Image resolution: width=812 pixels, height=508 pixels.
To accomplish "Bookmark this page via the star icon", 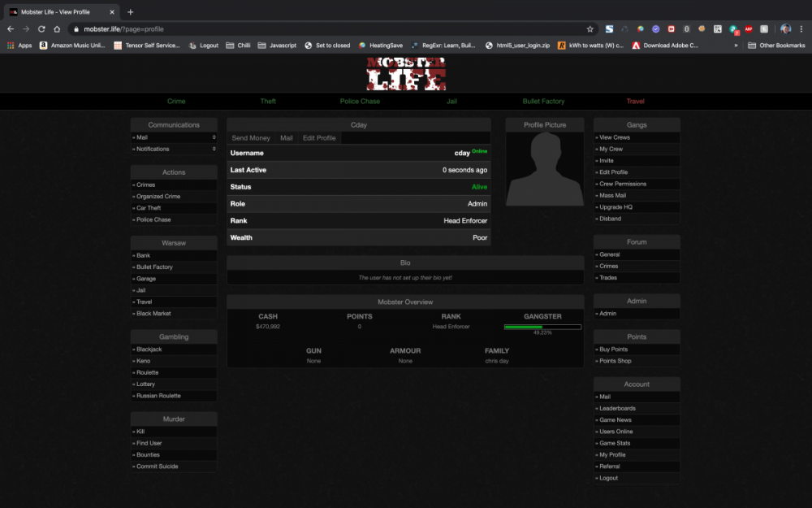I will point(590,28).
